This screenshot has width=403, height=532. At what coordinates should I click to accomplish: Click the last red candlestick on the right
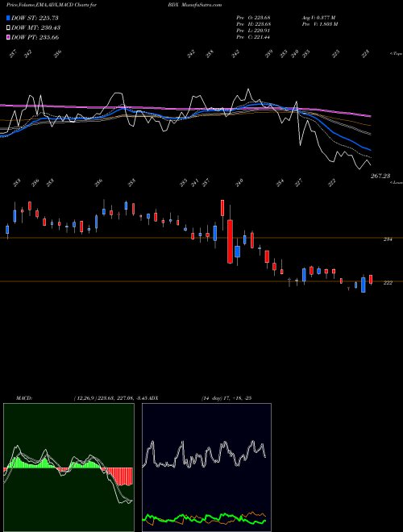pos(371,279)
